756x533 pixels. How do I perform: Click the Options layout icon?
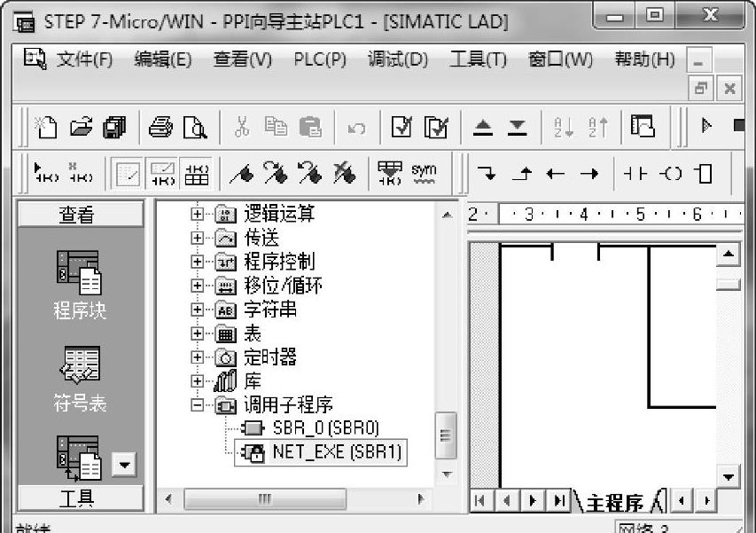tap(643, 126)
